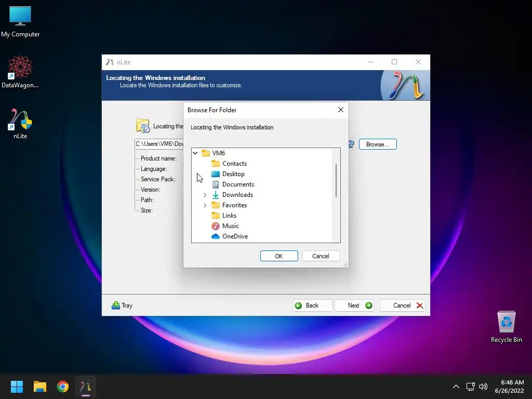Open the nLite desktop shortcut

click(x=20, y=124)
